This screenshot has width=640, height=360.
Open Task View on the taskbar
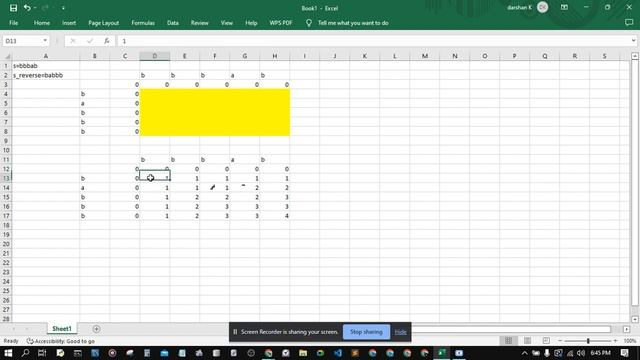(x=42, y=353)
